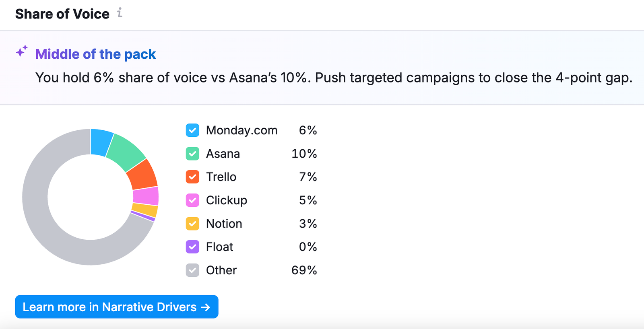Select the Monday.com legend color icon
644x329 pixels.
pyautogui.click(x=192, y=130)
